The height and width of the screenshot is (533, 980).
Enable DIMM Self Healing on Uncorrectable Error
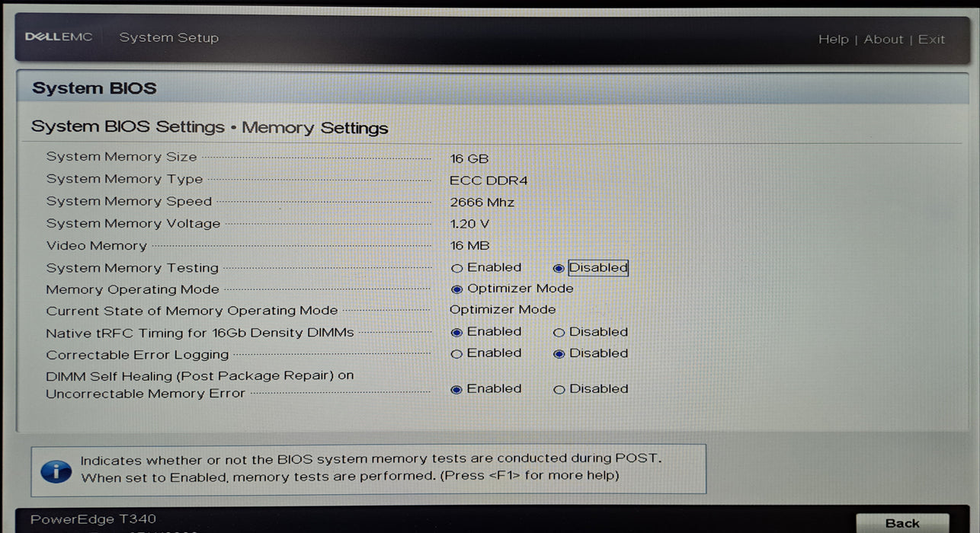pyautogui.click(x=457, y=389)
